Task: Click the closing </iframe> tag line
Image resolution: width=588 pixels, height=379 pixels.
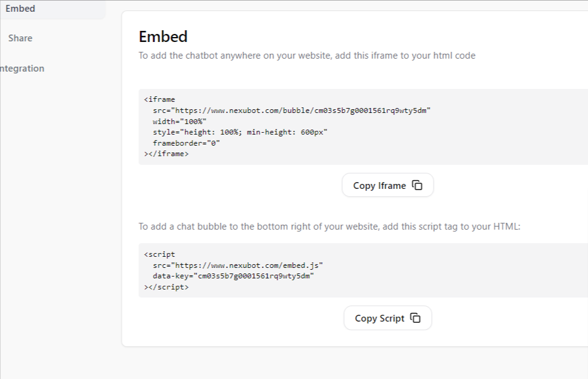Action: (x=167, y=154)
